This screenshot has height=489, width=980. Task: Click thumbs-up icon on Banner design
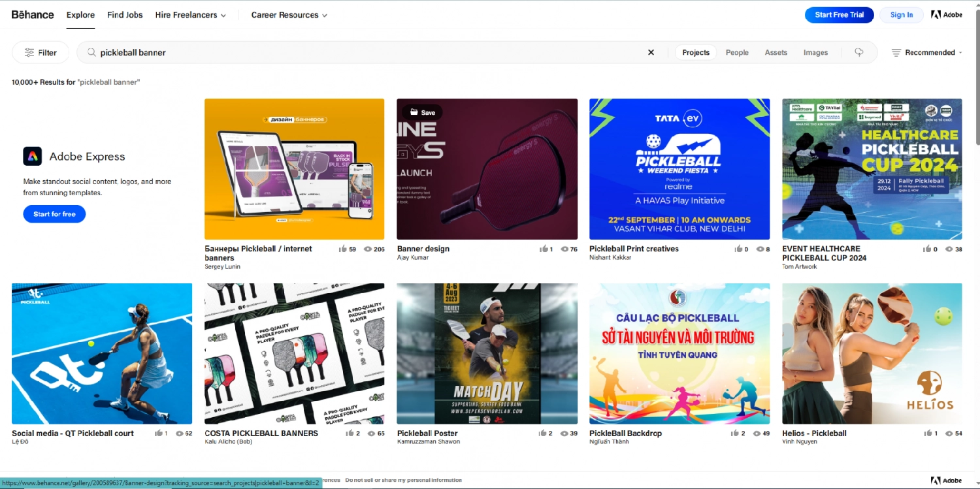coord(544,249)
